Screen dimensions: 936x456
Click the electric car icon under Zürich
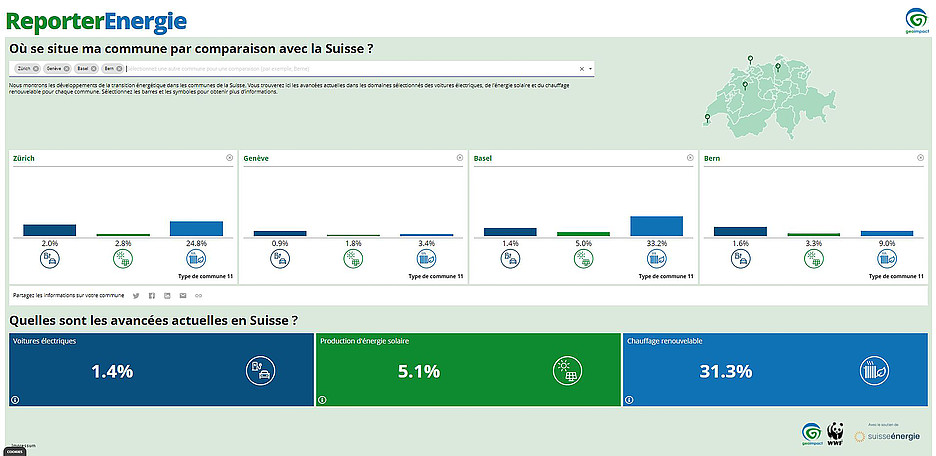pos(50,260)
